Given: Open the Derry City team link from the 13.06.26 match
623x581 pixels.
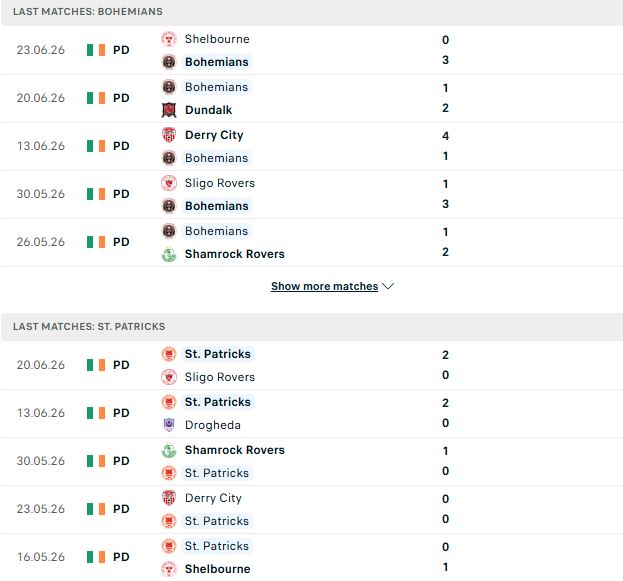Looking at the screenshot, I should [x=214, y=135].
